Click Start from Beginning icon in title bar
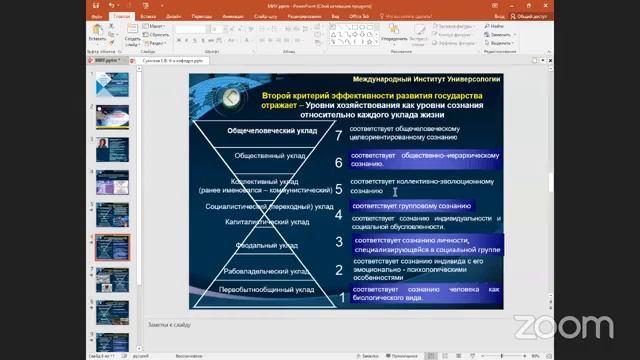 (146, 6)
